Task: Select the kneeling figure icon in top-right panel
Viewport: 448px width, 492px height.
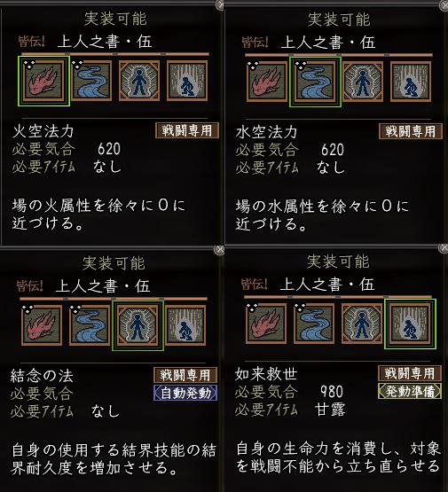Action: point(411,82)
